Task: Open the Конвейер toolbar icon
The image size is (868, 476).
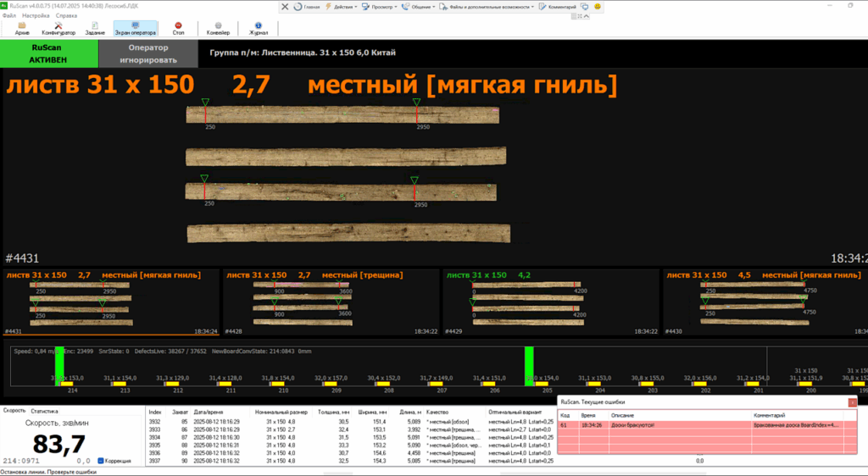Action: click(218, 25)
